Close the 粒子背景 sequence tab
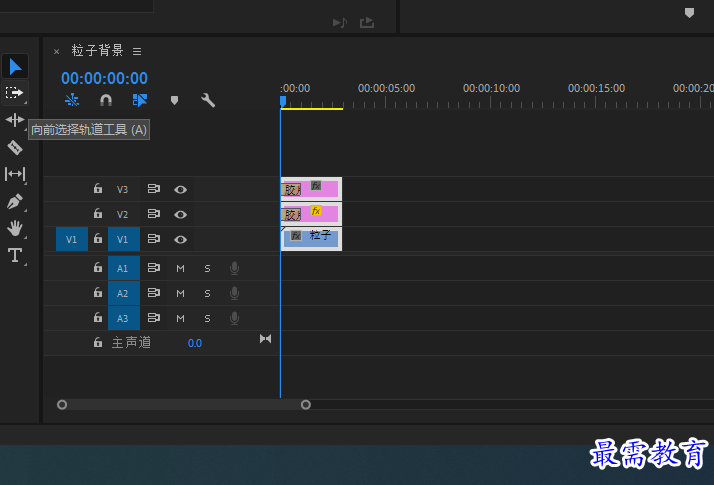 (x=56, y=51)
